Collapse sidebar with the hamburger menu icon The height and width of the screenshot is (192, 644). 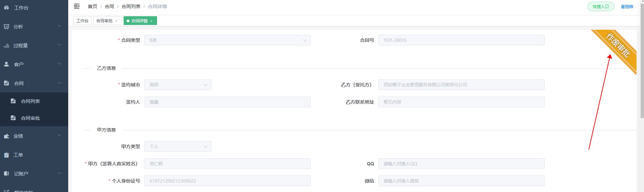point(77,6)
